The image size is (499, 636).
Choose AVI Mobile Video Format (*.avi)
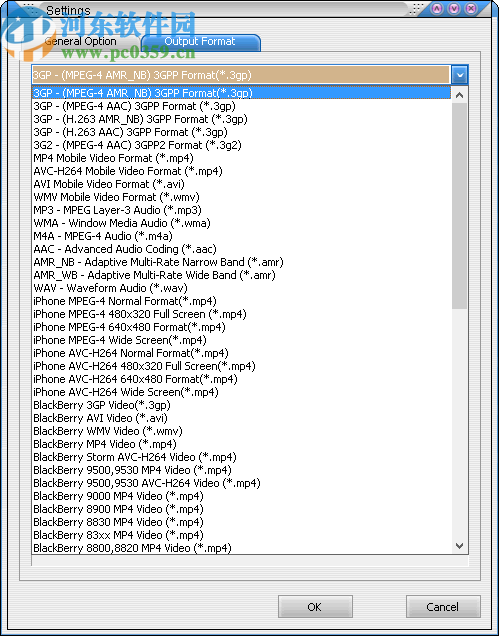click(241, 184)
